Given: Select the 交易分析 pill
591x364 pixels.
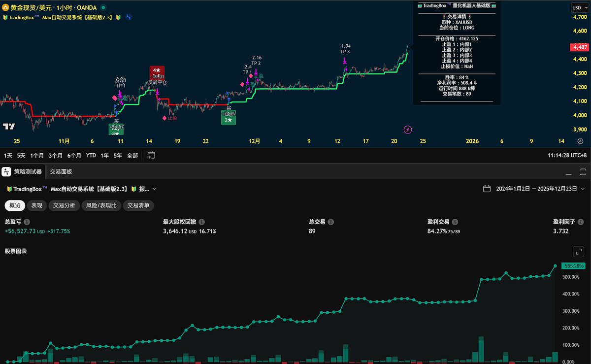Looking at the screenshot, I should click(64, 205).
